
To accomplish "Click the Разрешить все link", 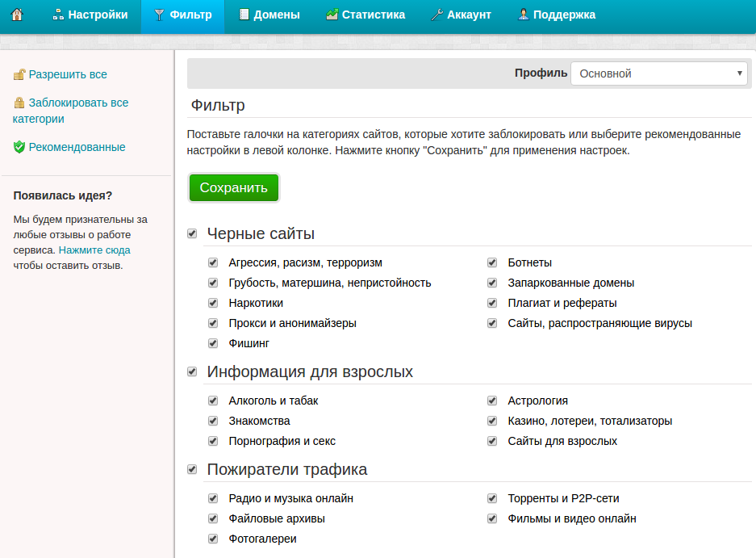I will tap(68, 74).
